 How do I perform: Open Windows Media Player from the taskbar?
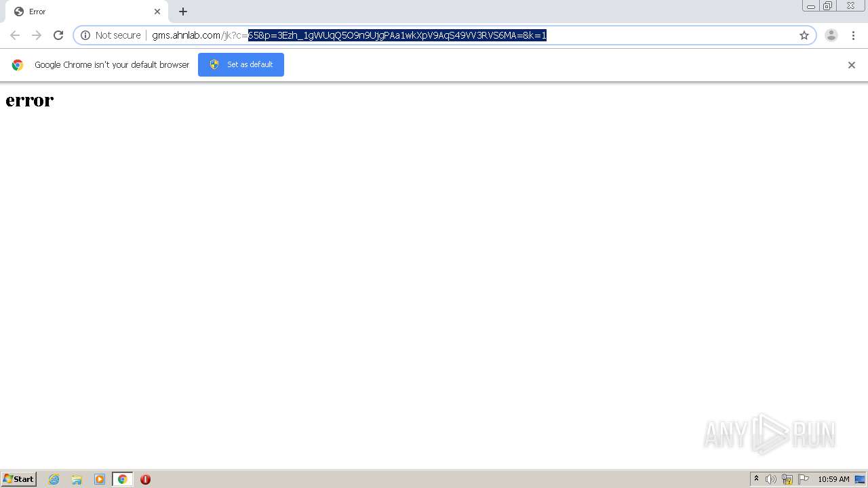pyautogui.click(x=100, y=479)
